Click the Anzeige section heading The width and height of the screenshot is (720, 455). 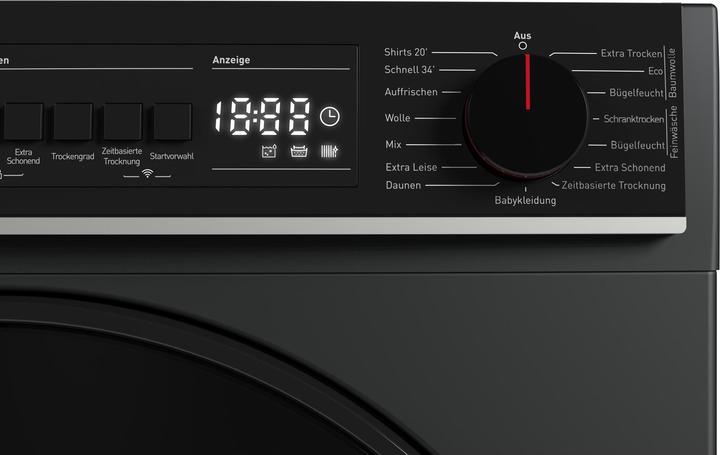pyautogui.click(x=231, y=60)
